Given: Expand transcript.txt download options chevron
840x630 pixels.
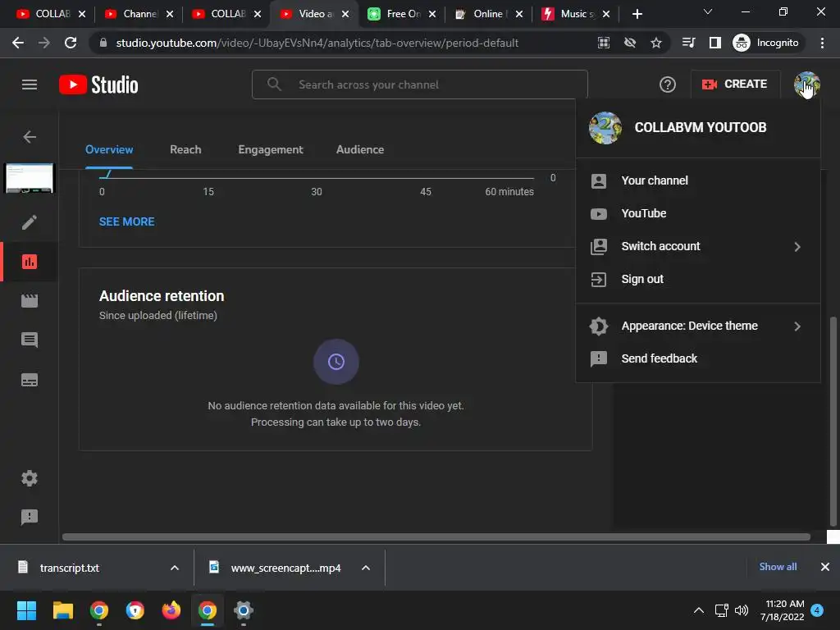Looking at the screenshot, I should pos(175,568).
